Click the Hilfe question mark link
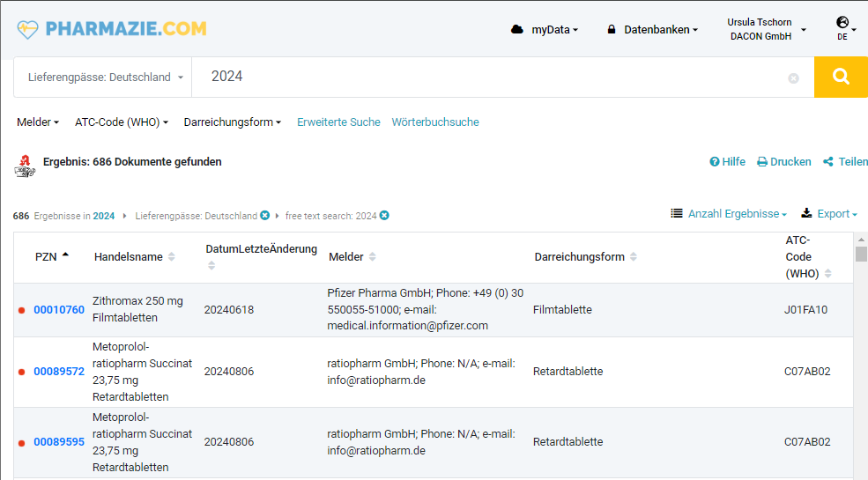This screenshot has width=868, height=480. pyautogui.click(x=727, y=161)
